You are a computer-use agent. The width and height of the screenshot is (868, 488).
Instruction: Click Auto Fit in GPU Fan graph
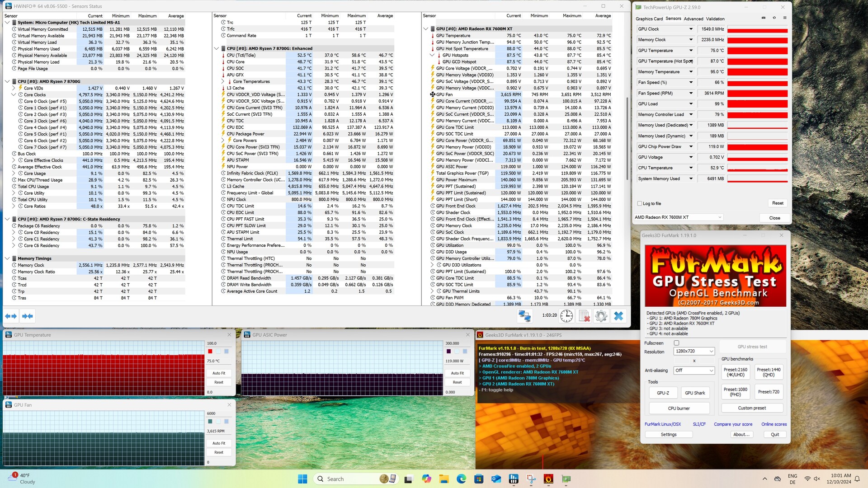click(x=218, y=443)
